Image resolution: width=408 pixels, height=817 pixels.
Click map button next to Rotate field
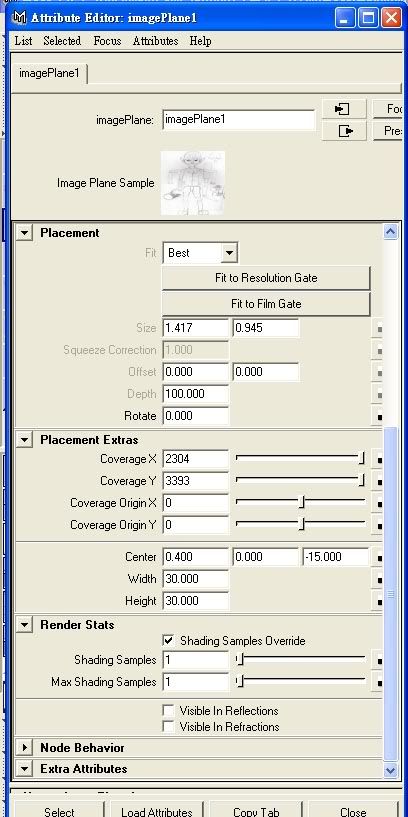379,416
